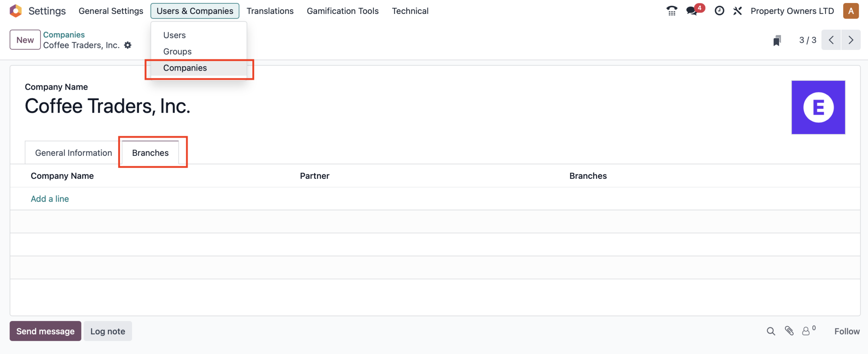This screenshot has height=354, width=868.
Task: Switch to the General Information tab
Action: click(73, 153)
